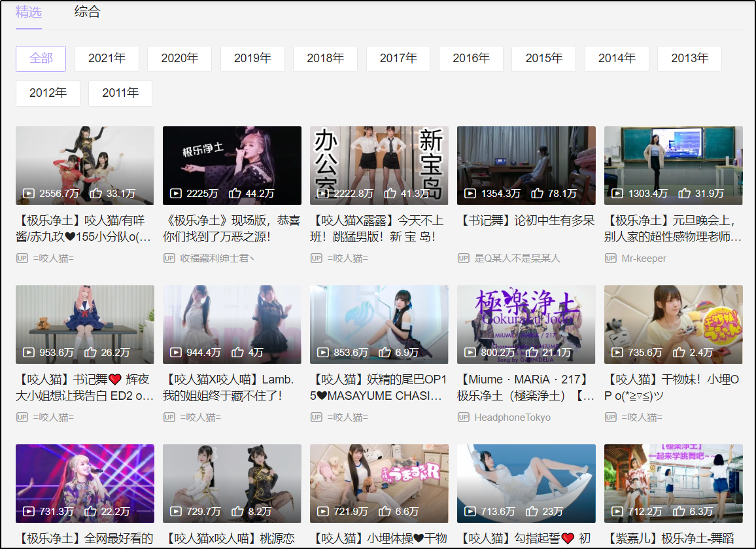
Task: Open video titled 【书记舞】论初中生有多呆
Action: pyautogui.click(x=526, y=221)
